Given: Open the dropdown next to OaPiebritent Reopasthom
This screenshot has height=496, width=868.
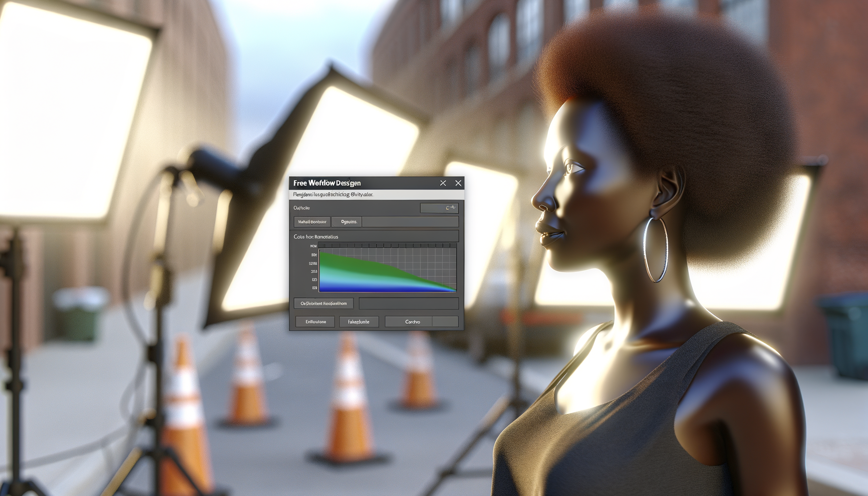Looking at the screenshot, I should pos(409,303).
